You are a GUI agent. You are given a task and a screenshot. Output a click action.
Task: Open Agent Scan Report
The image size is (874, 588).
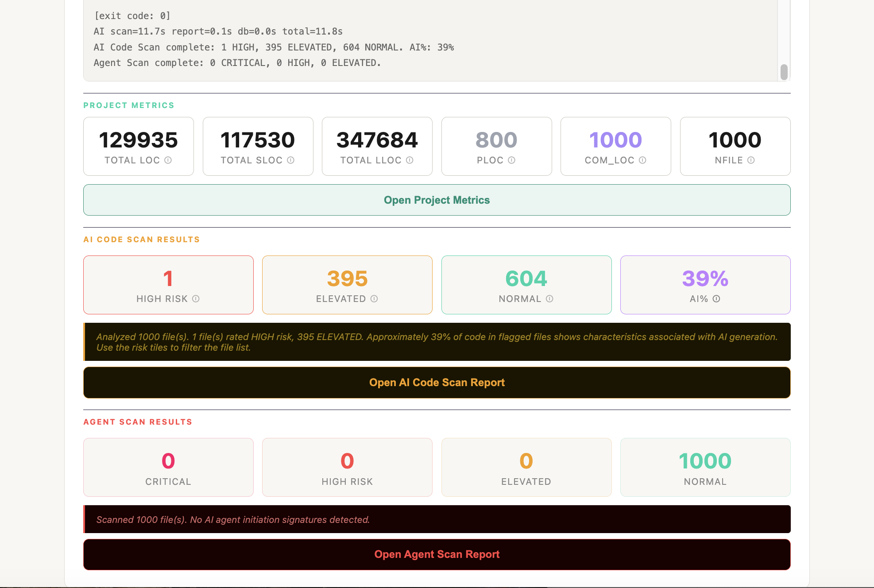[437, 554]
